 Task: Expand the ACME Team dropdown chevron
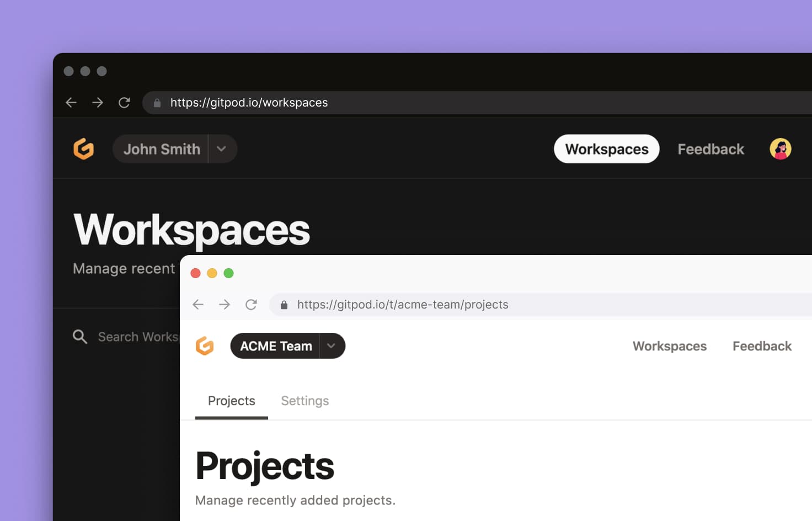[x=332, y=346]
